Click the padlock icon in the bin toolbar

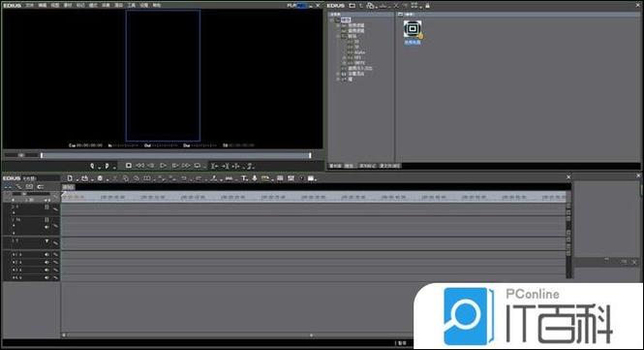tap(427, 6)
